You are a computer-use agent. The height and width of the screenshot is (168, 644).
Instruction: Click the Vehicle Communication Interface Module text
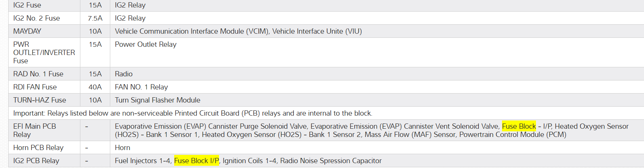[192, 31]
